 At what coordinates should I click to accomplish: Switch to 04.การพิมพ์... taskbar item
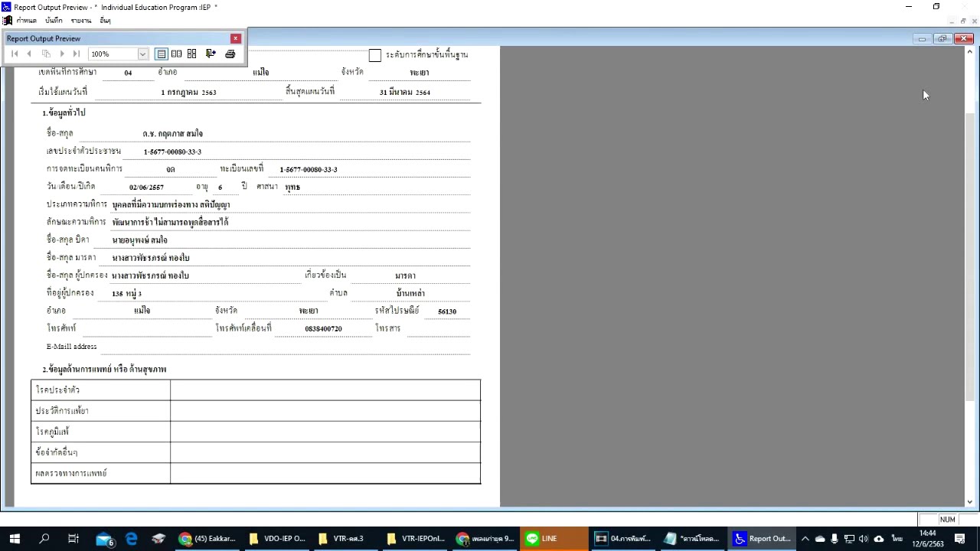622,539
